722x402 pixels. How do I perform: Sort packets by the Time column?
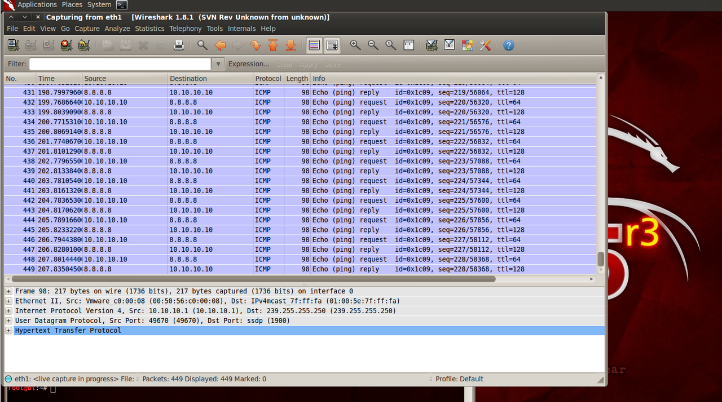coord(59,79)
